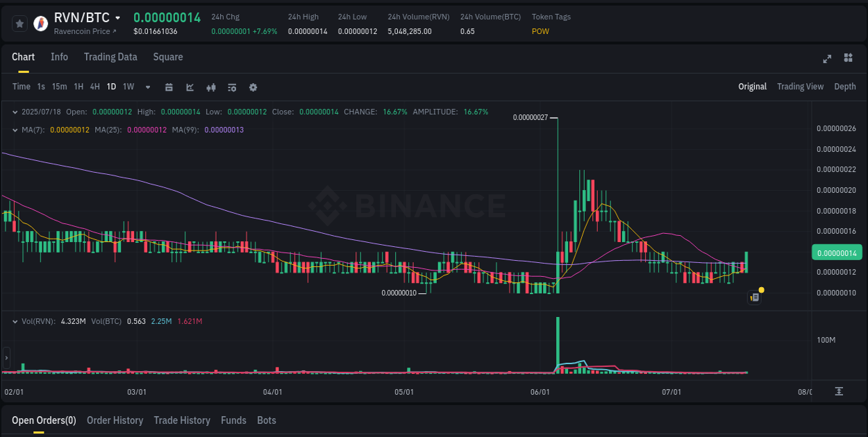Switch chart to Original view

point(752,87)
